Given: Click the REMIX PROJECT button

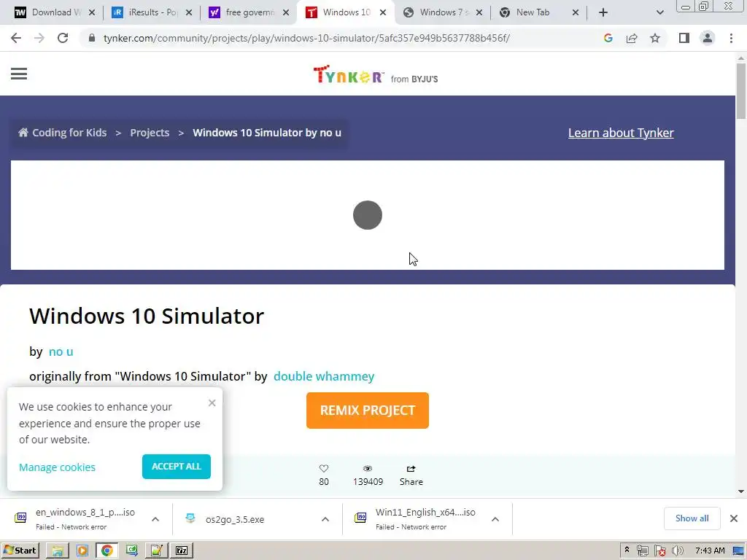Looking at the screenshot, I should [x=368, y=411].
